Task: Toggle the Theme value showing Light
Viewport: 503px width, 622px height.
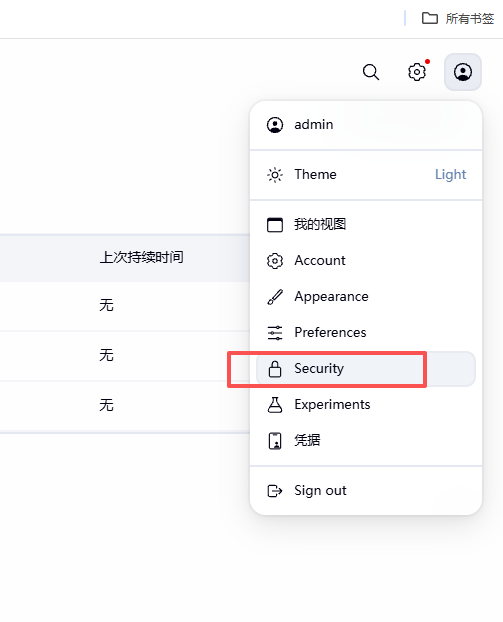Action: point(450,175)
